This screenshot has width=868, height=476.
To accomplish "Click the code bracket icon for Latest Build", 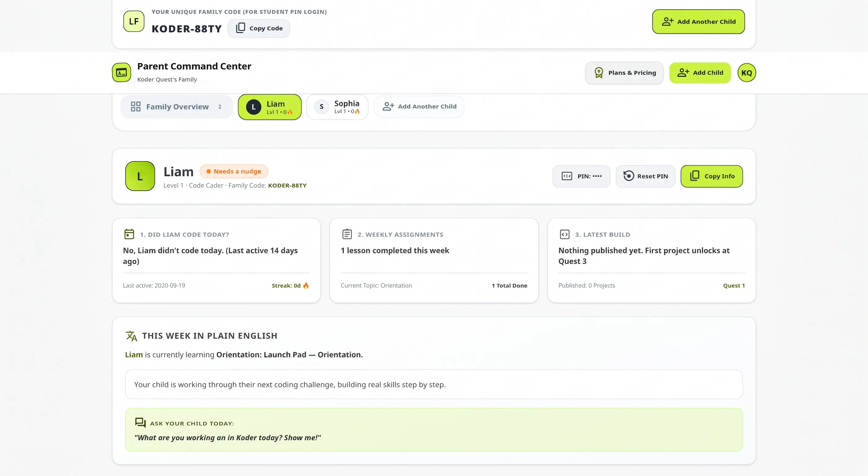I will pos(564,234).
